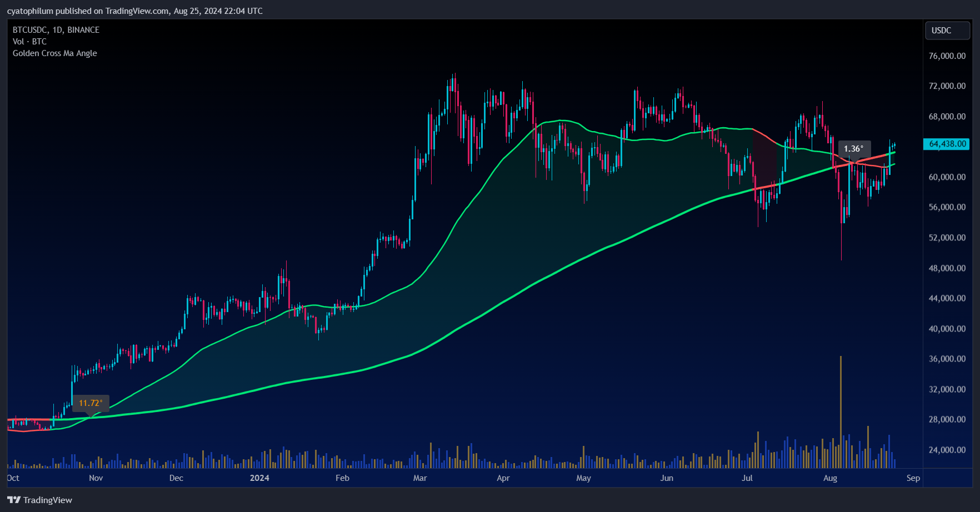Viewport: 980px width, 512px height.
Task: Click the 48,000.00 price axis label
Action: coord(947,268)
